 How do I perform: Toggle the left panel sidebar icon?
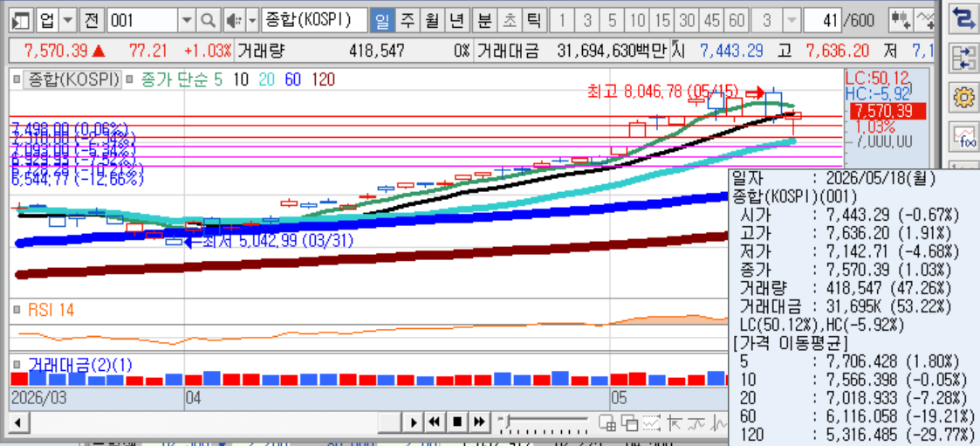pos(21,21)
